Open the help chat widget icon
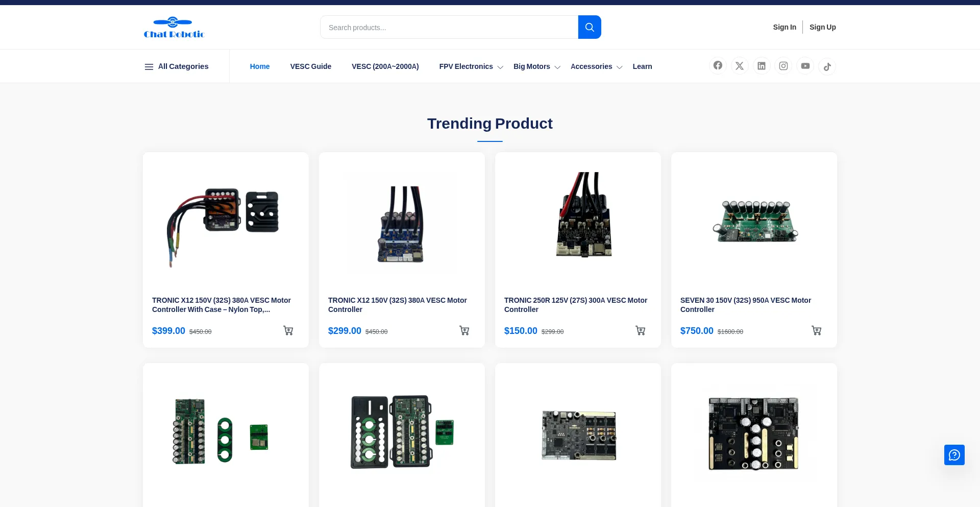 tap(954, 455)
